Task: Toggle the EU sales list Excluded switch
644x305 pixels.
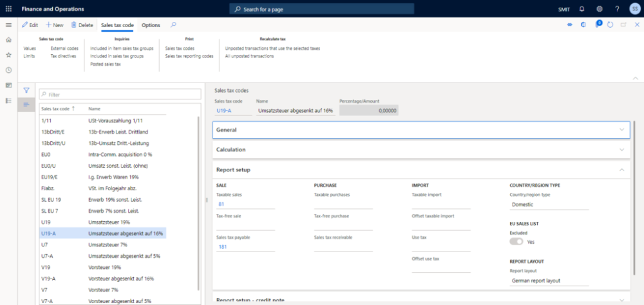Action: tap(516, 242)
